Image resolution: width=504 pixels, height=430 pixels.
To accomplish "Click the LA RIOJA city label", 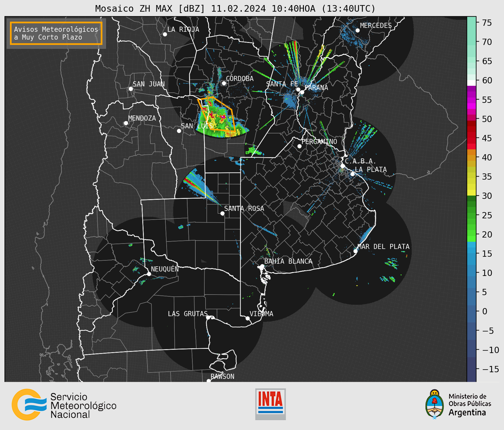I will tap(183, 29).
